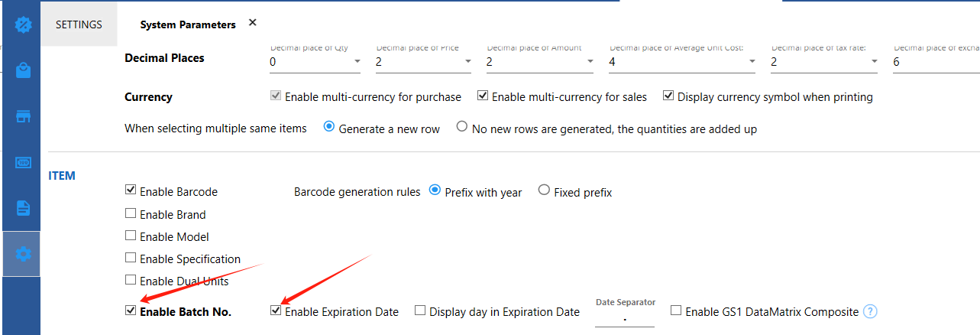Expand Decimal place of Qty dropdown
The image size is (980, 335).
click(315, 62)
